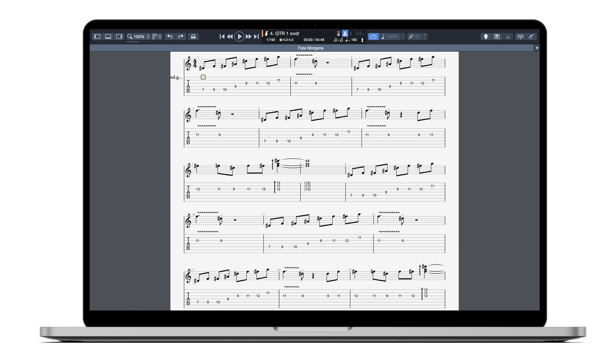Click the transpose tone tuning fork icon
613x364 pixels.
click(x=411, y=37)
